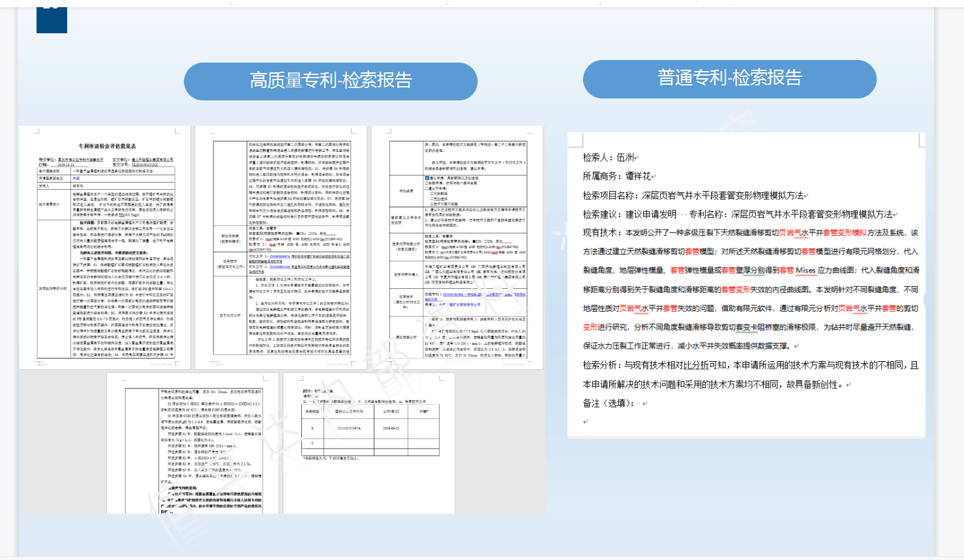964x560 pixels.
Task: Toggle the checked 建议申请 checkbox in 评估结果
Action: coord(427,177)
